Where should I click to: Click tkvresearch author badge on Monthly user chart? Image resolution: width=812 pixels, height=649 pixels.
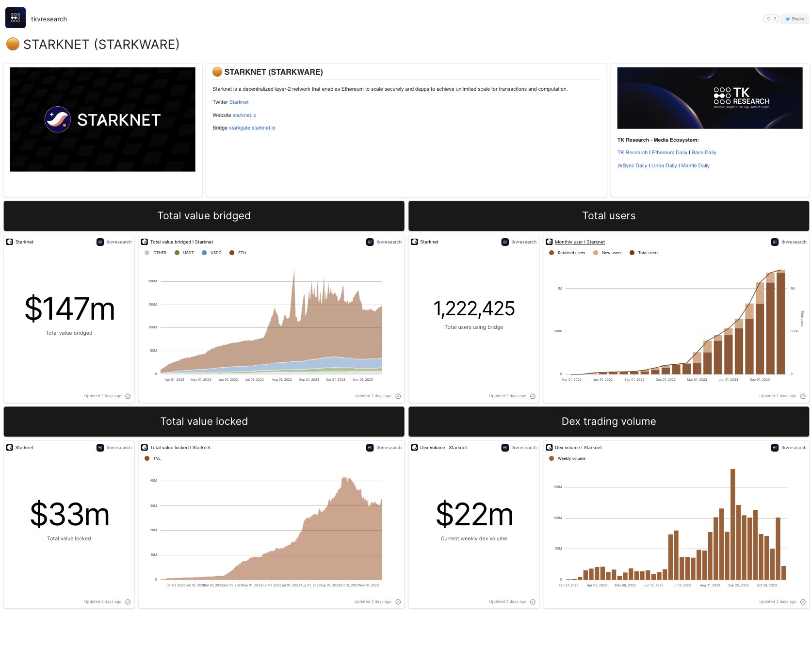click(x=789, y=242)
